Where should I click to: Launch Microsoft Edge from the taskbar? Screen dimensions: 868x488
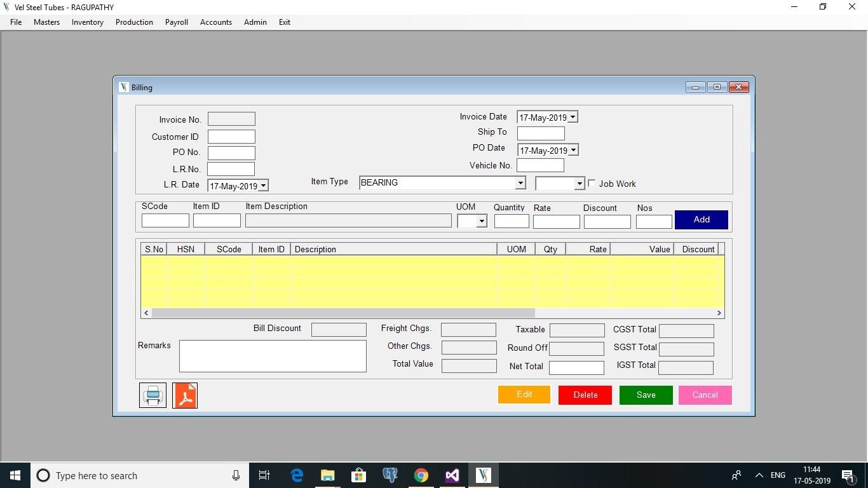tap(297, 475)
